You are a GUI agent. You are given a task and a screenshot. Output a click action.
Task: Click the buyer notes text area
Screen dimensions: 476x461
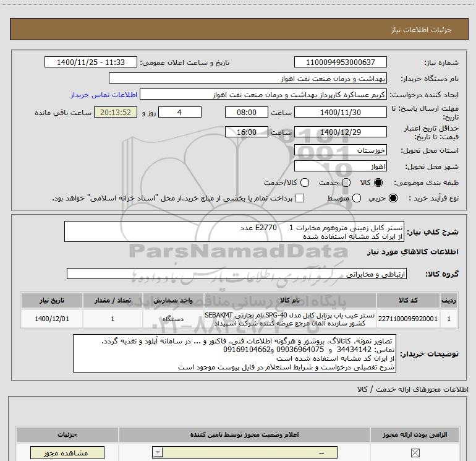[x=234, y=353]
